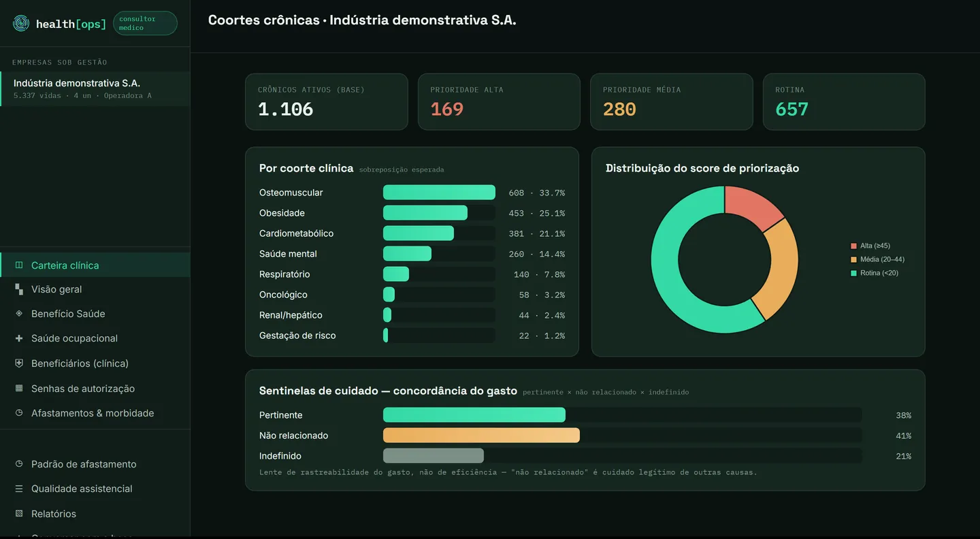Click the Senhas de autorização grid icon
Viewport: 980px width, 539px height.
(19, 389)
